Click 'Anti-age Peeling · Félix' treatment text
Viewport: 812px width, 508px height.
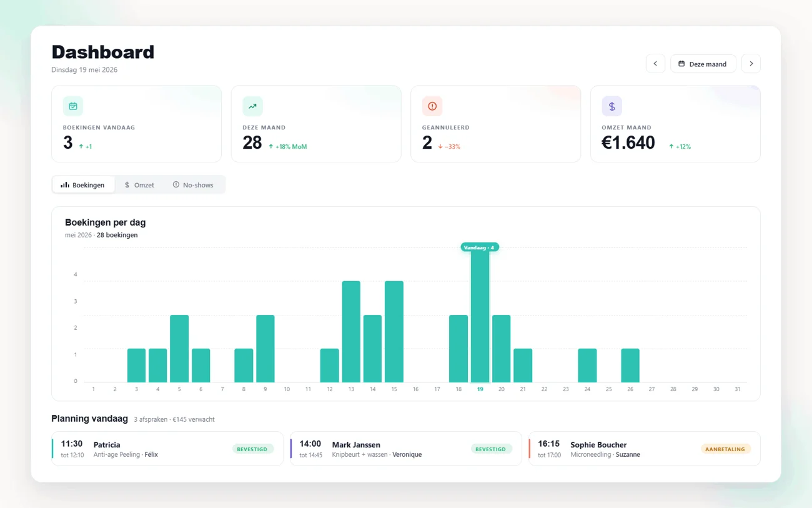(126, 455)
